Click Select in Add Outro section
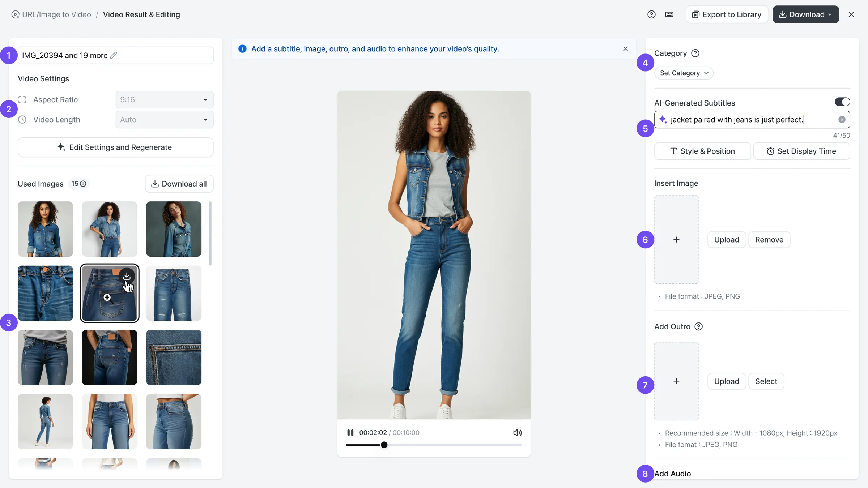Viewport: 868px width, 488px height. pos(766,381)
